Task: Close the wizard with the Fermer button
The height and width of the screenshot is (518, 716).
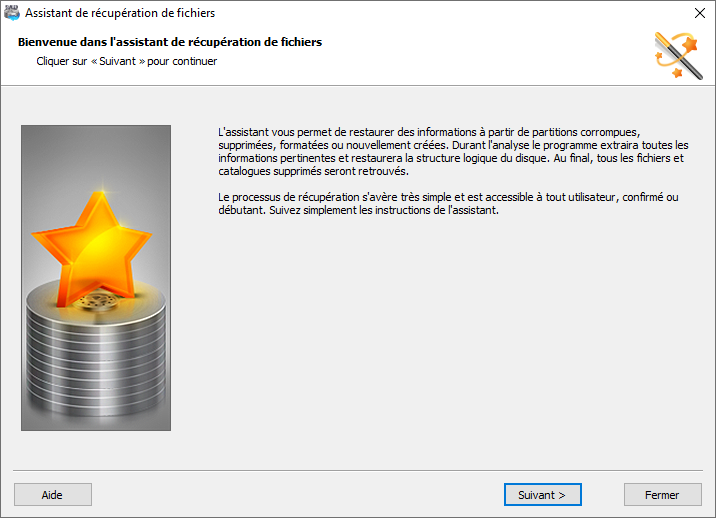Action: [x=663, y=495]
